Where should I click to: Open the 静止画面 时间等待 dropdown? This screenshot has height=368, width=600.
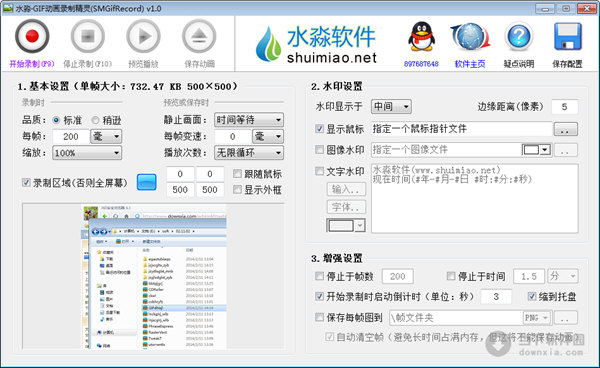coord(249,120)
